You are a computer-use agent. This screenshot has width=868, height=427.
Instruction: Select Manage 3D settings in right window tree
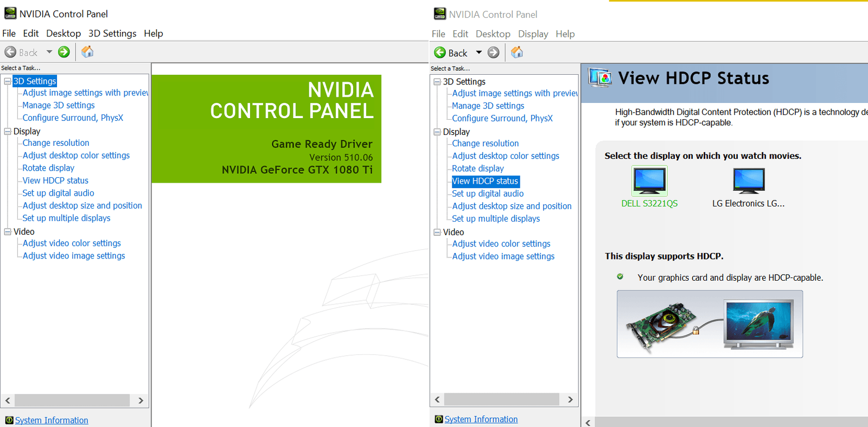click(x=488, y=106)
